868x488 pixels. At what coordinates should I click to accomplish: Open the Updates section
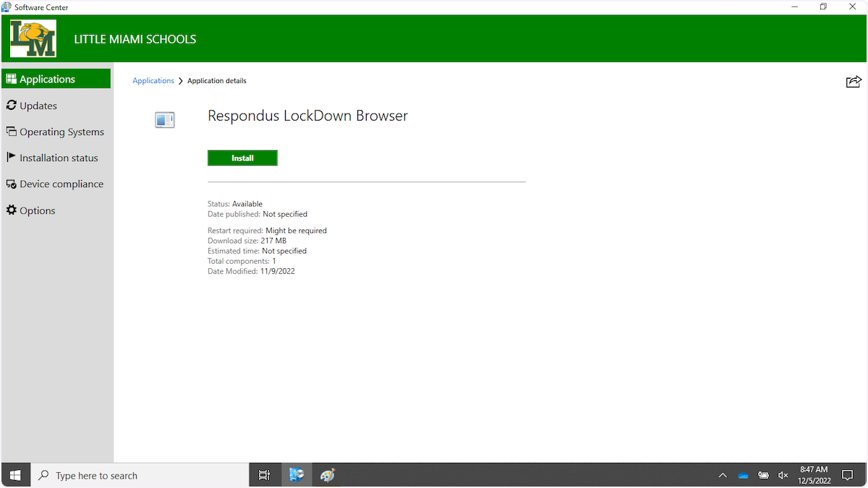pyautogui.click(x=56, y=106)
